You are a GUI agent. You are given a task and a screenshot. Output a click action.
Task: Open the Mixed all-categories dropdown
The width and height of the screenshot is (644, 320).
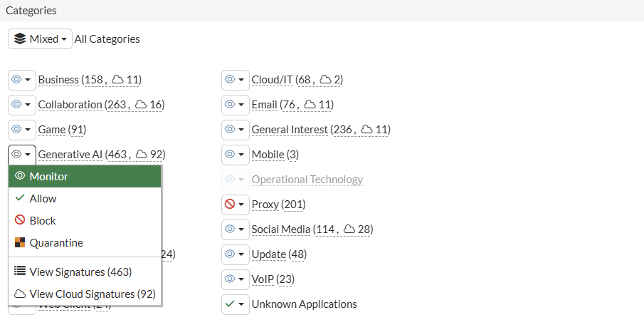[40, 39]
